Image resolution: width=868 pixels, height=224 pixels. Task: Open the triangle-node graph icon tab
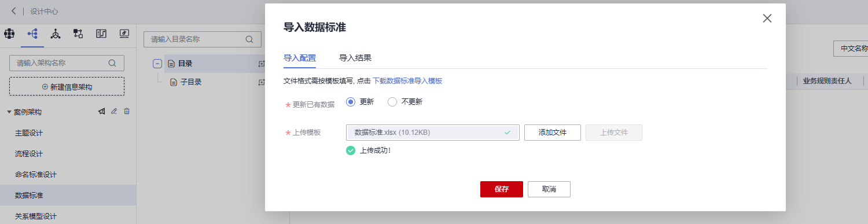click(56, 34)
